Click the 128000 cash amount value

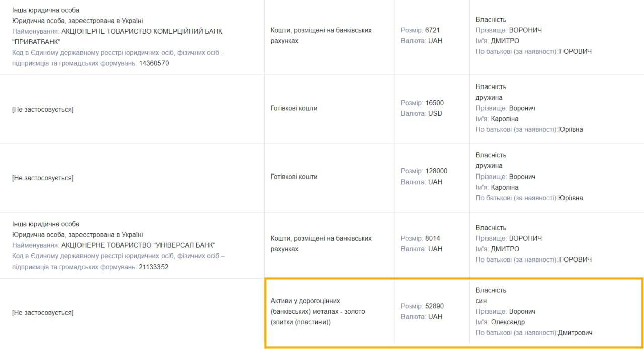(x=436, y=171)
